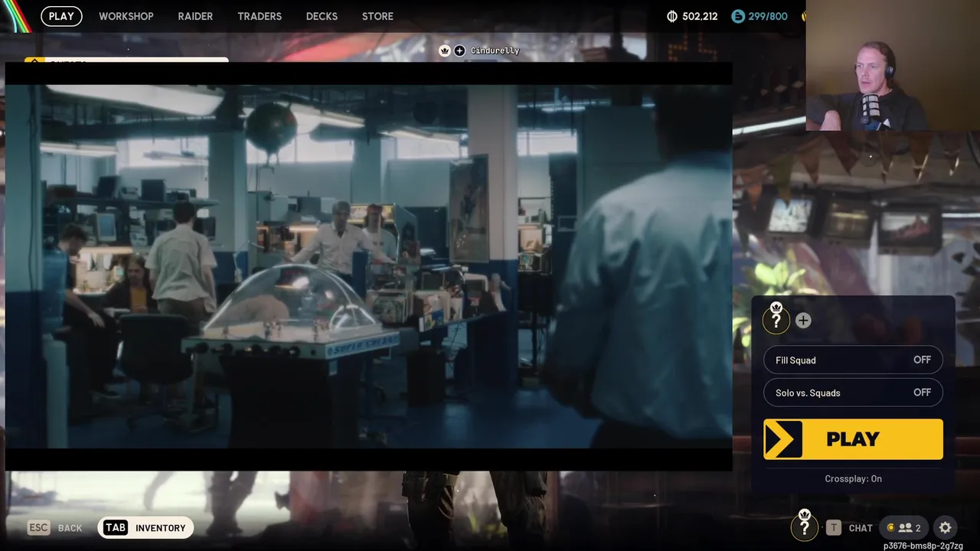Viewport: 980px width, 551px height.
Task: Open the settings gear icon
Action: pyautogui.click(x=946, y=527)
